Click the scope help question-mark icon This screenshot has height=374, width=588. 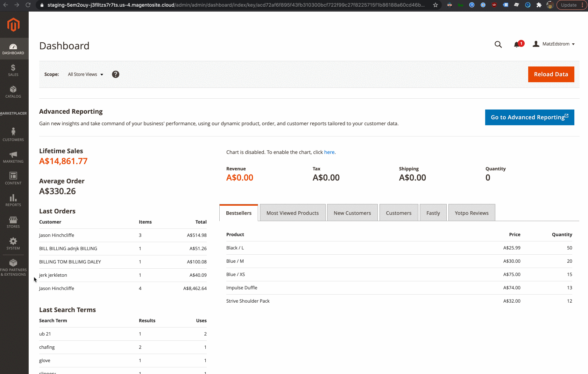pos(115,74)
